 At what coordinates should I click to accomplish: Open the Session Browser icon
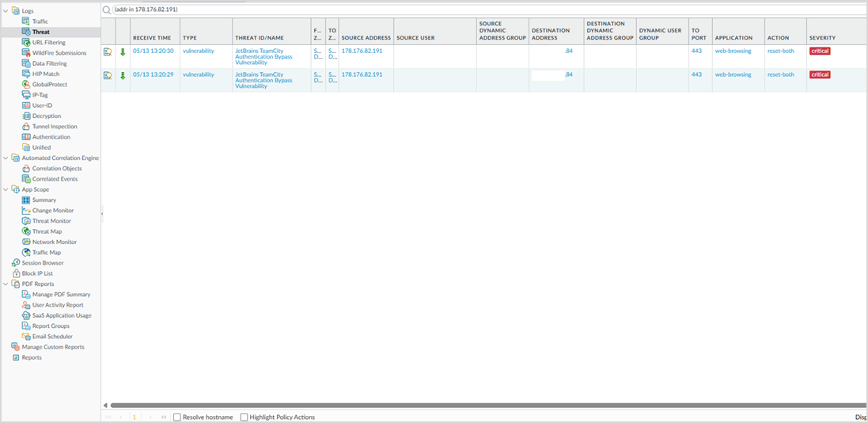click(x=16, y=263)
